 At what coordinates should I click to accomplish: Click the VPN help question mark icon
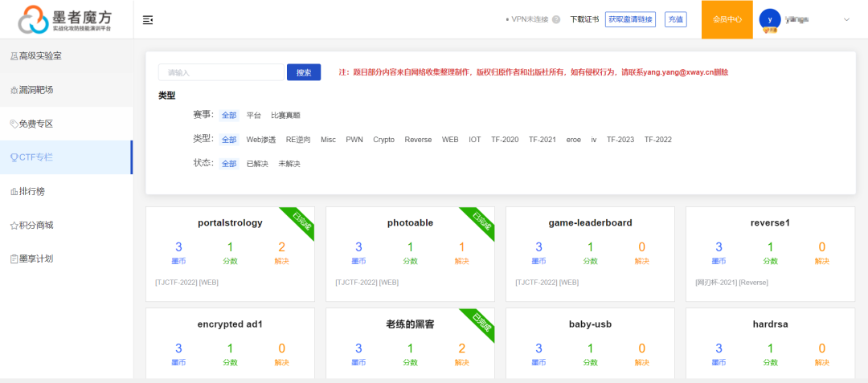point(556,19)
